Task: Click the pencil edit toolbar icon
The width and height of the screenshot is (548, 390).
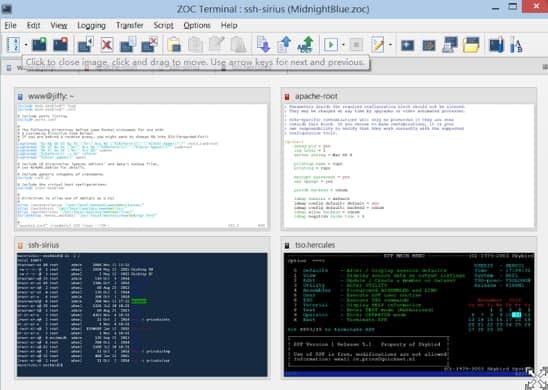Action: pos(378,45)
